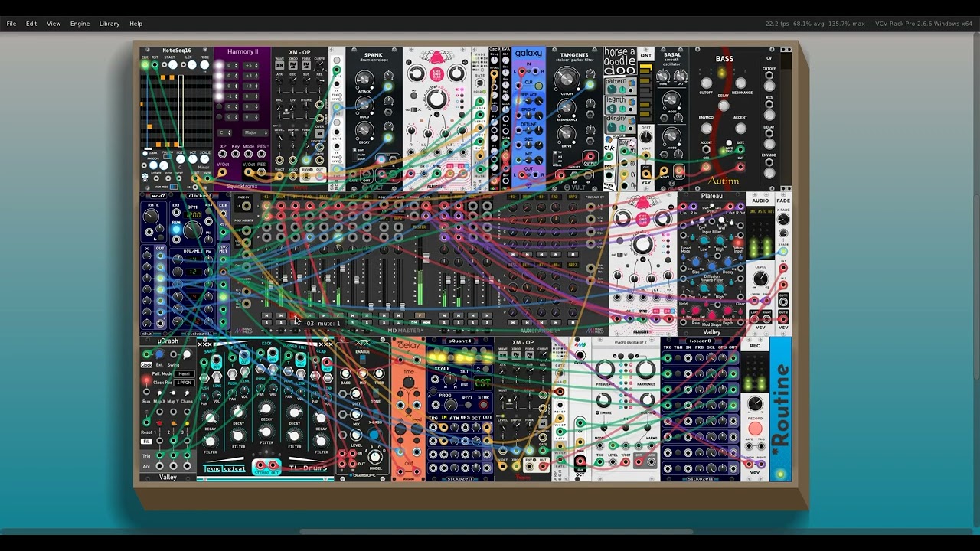Click the CLK input jack on NoteSeq16

[x=145, y=65]
